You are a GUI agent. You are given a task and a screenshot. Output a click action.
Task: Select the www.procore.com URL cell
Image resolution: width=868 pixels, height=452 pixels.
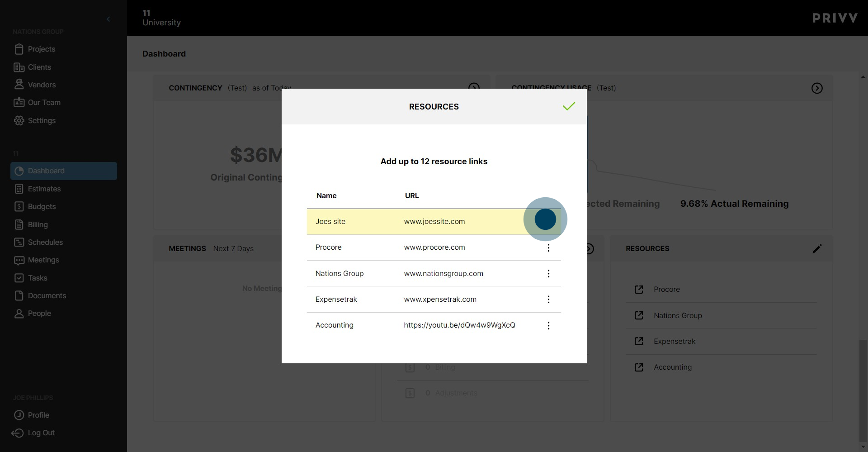(x=434, y=247)
